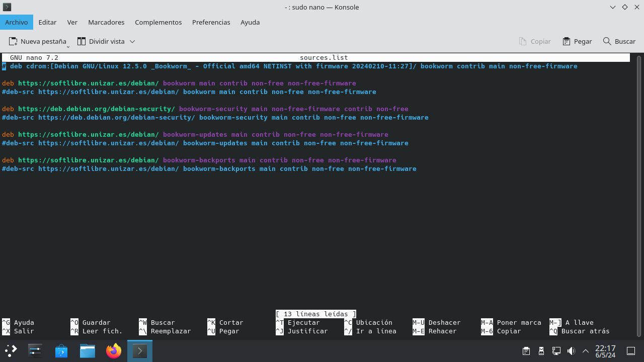Click the #deb-src debian-security line
This screenshot has height=362, width=644.
215,118
